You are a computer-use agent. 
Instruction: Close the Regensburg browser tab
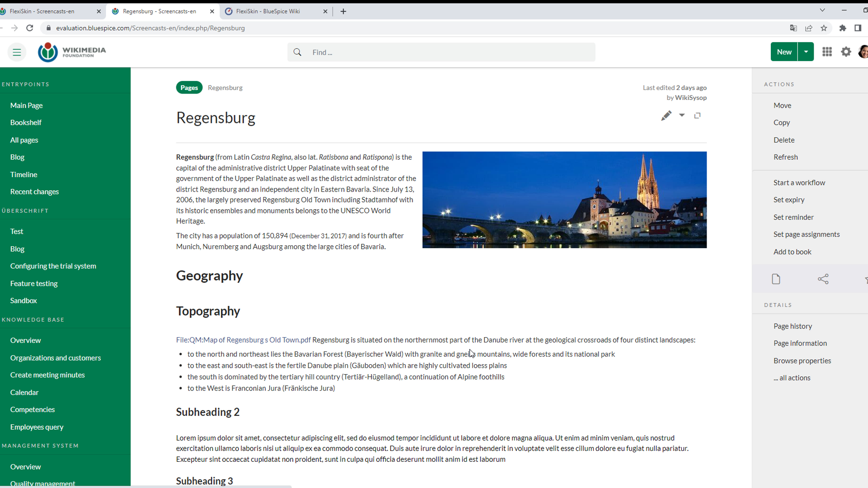point(212,11)
